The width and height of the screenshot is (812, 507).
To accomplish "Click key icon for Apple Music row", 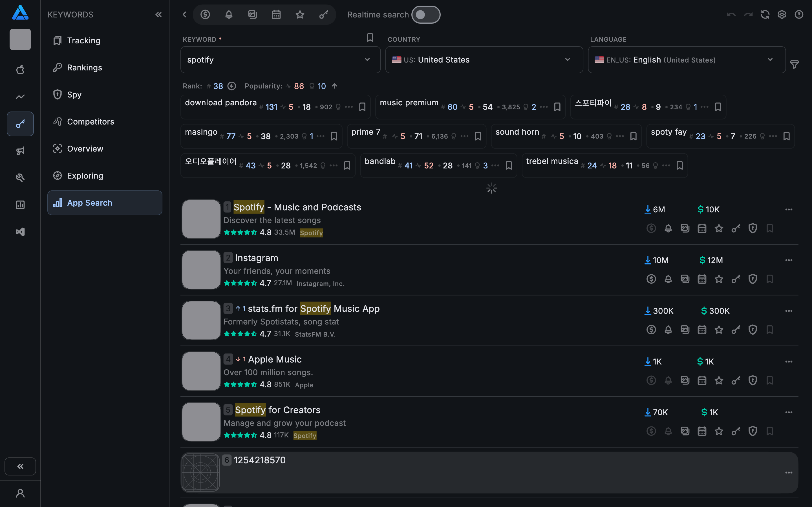I will pos(736,380).
